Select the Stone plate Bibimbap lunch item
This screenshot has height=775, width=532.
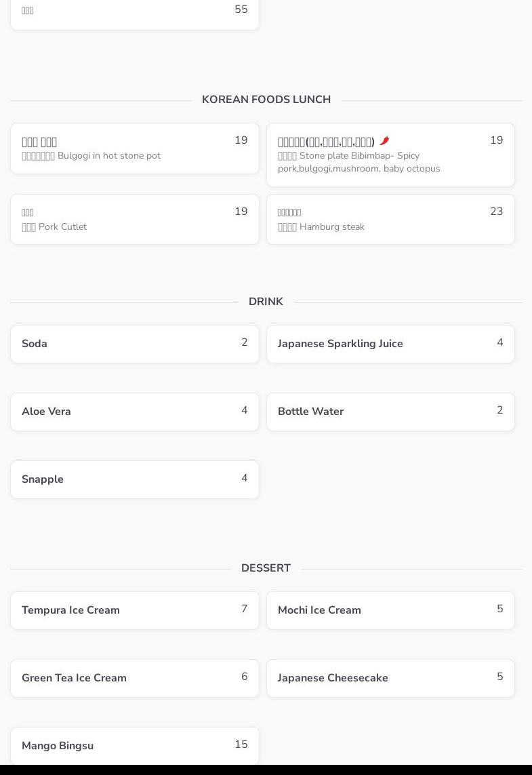pos(390,155)
